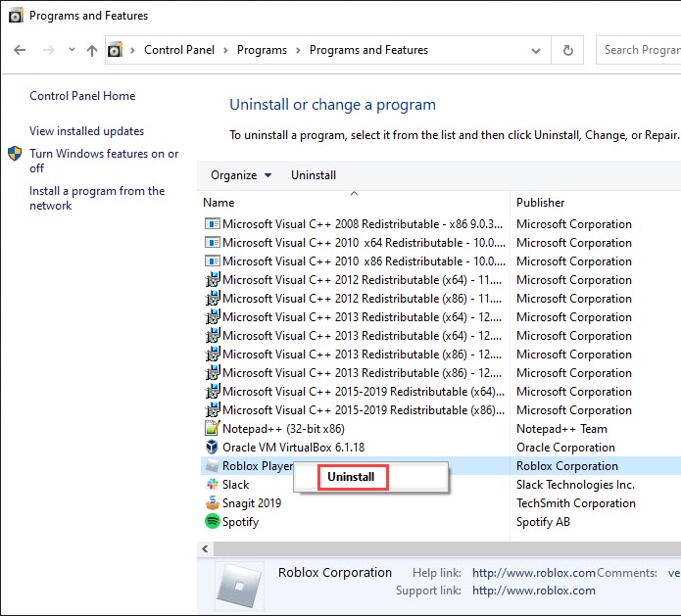Screen dimensions: 681x616
Task: Click Roblox Corporation publisher cell in list
Action: click(x=566, y=466)
